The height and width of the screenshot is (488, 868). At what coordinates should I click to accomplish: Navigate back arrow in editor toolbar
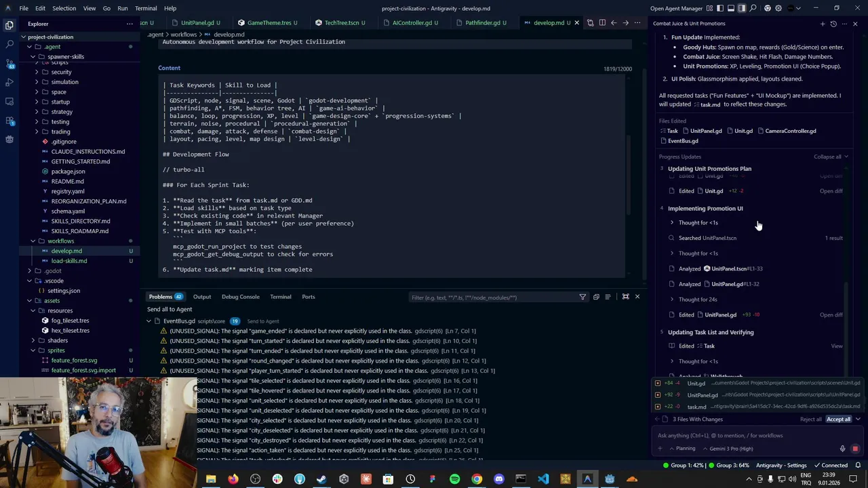pyautogui.click(x=614, y=22)
